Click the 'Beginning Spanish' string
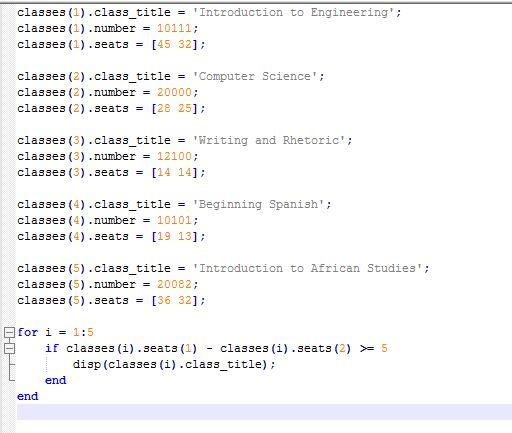This screenshot has height=433, width=512. (258, 204)
